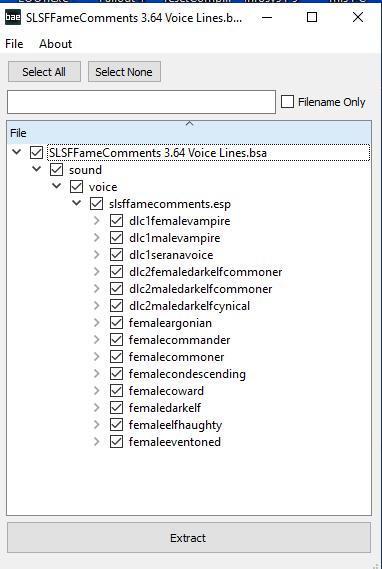Viewport: 382px width, 569px height.
Task: Uncheck the femalecondescending checkbox
Action: 116,374
